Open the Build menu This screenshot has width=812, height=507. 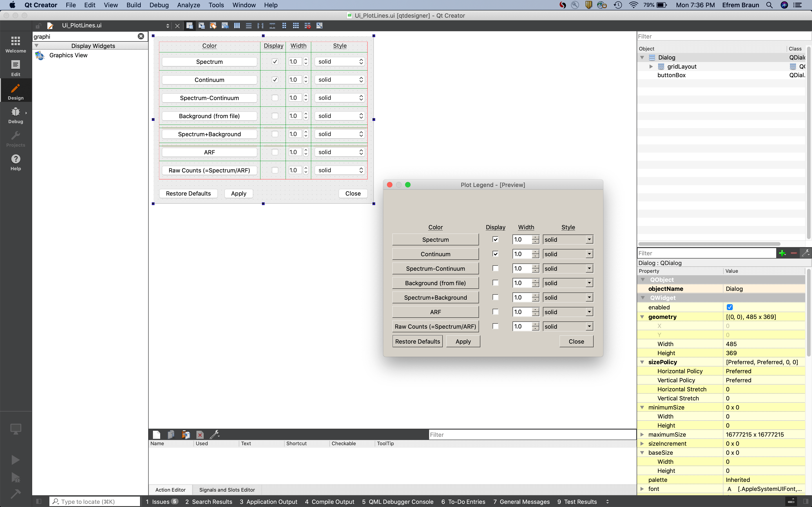point(133,5)
